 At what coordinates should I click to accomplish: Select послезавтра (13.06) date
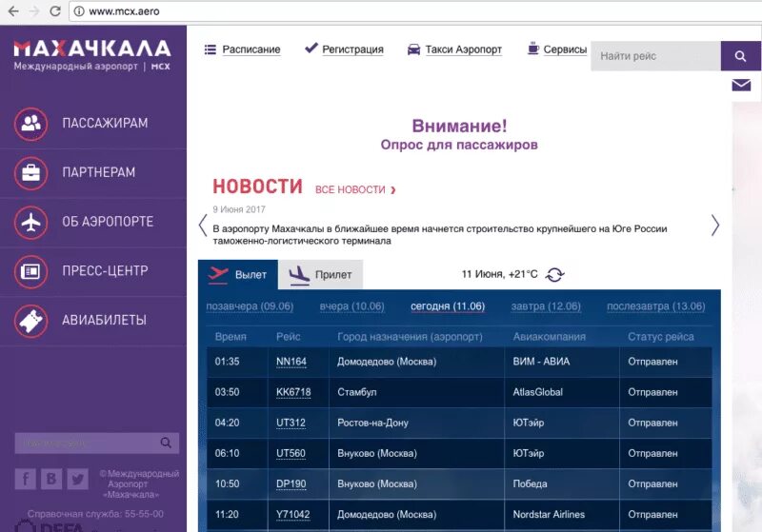[x=656, y=306]
